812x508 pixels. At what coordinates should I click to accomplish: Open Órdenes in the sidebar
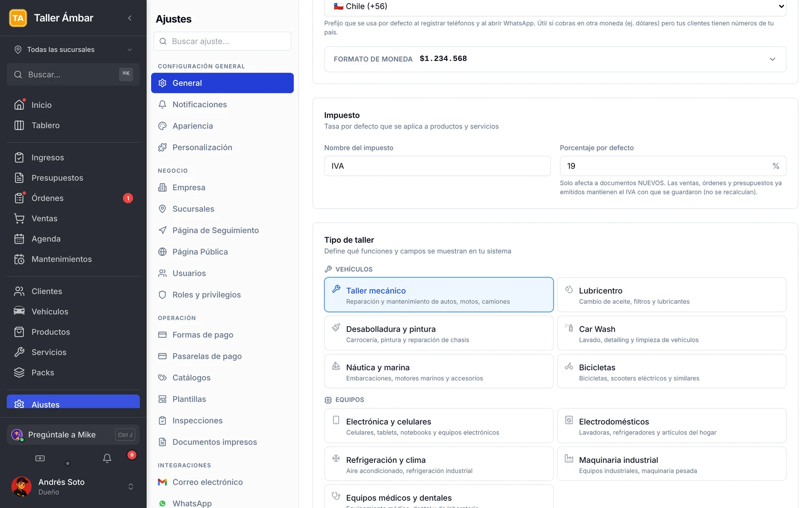point(73,198)
